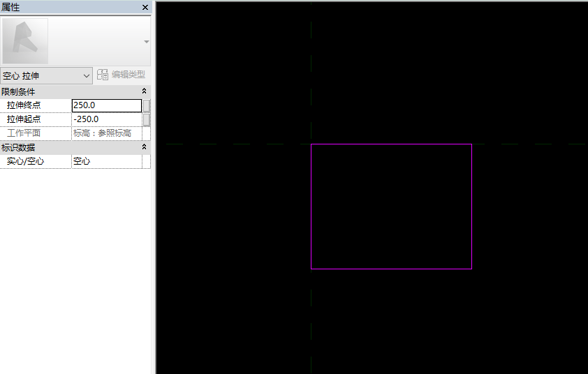Select the green horizontal reference plane line
The image size is (588, 374).
[230, 144]
